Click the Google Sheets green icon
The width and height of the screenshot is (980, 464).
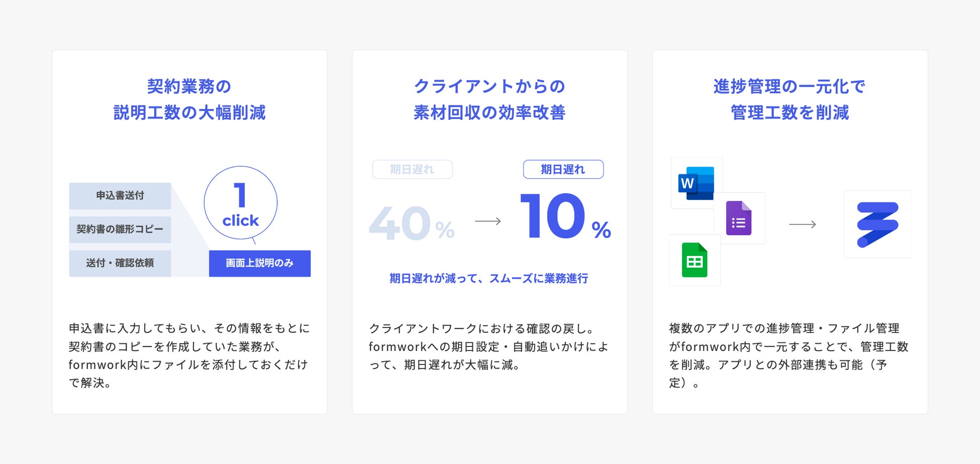pyautogui.click(x=695, y=260)
